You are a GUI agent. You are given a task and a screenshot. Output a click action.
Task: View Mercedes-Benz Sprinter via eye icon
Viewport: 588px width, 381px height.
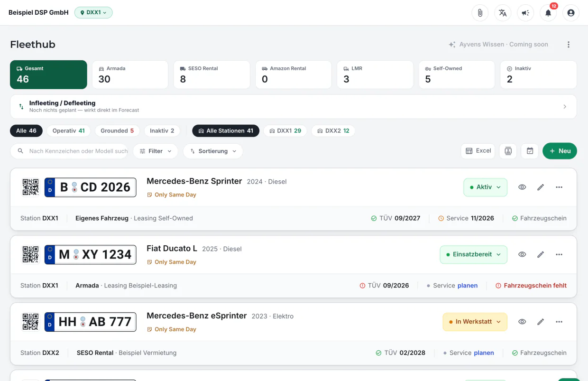click(x=522, y=187)
